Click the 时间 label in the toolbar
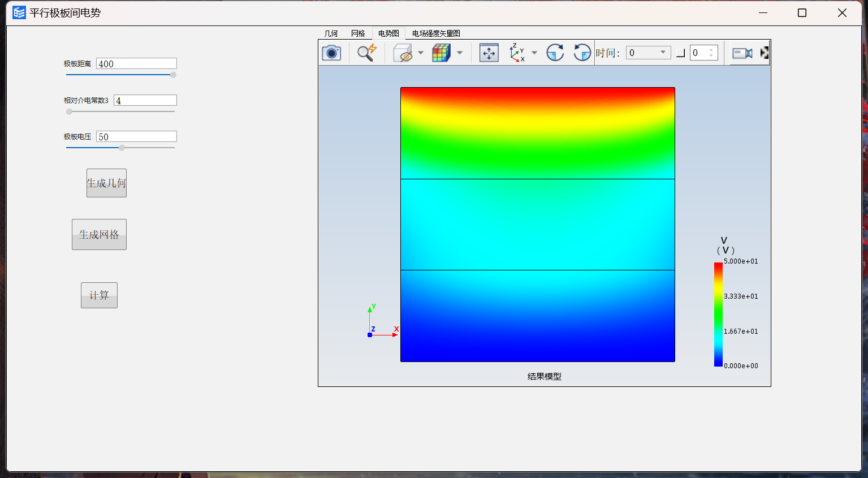The image size is (868, 478). pos(607,53)
